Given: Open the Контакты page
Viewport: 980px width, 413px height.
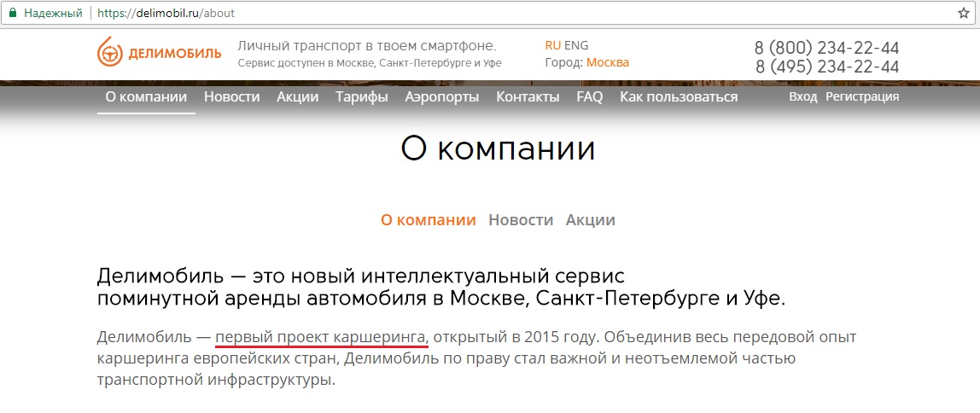Looking at the screenshot, I should point(528,96).
